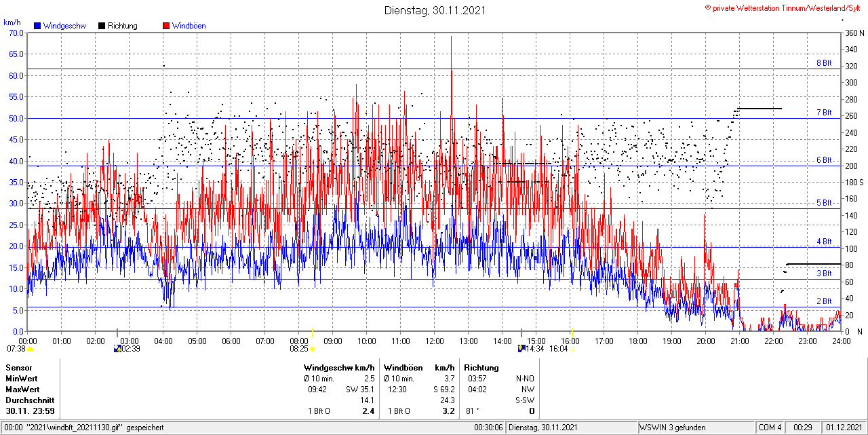The height and width of the screenshot is (435, 868).
Task: Click the moon icon beside 14:34
Action: pyautogui.click(x=521, y=349)
